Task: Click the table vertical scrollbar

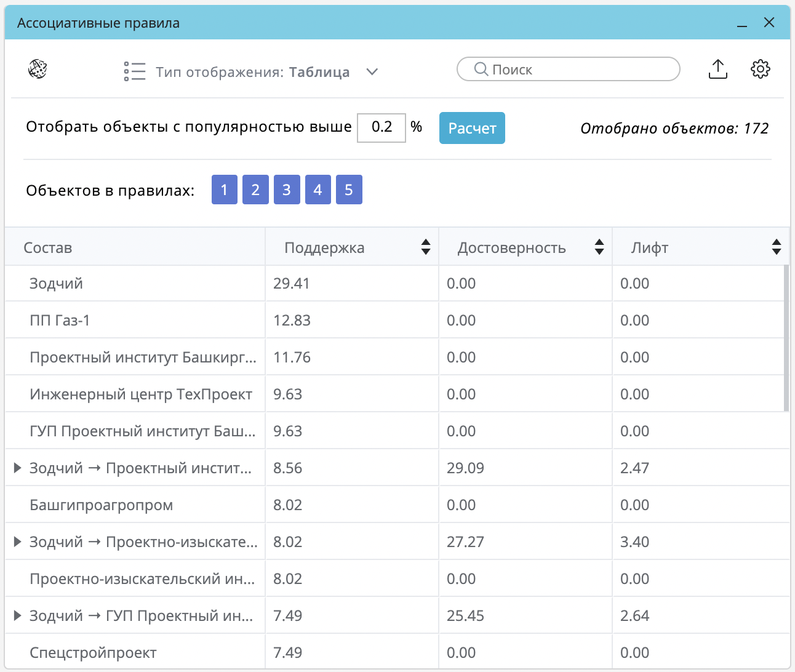Action: pyautogui.click(x=786, y=338)
